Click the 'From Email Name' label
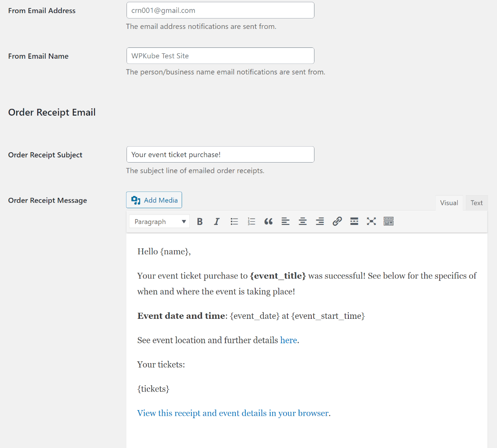497x448 pixels. (38, 56)
